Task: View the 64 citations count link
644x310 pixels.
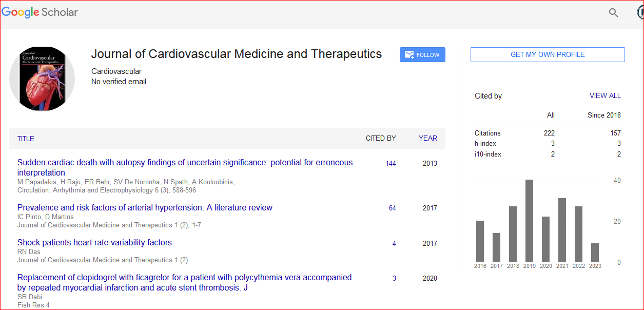Action: click(392, 208)
